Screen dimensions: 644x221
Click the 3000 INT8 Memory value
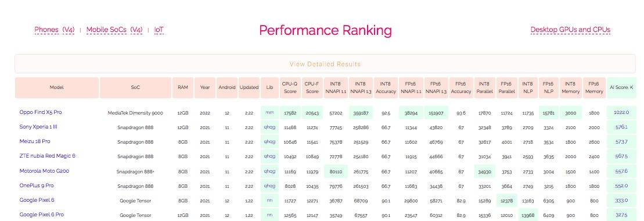(x=570, y=112)
